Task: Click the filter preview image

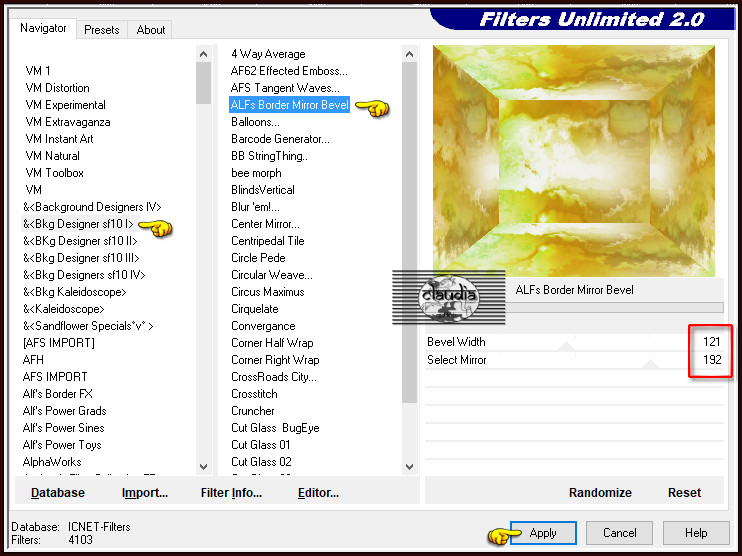Action: 574,161
